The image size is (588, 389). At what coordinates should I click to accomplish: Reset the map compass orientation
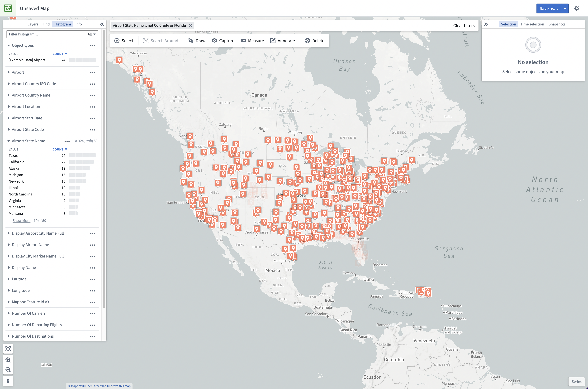[x=8, y=381]
